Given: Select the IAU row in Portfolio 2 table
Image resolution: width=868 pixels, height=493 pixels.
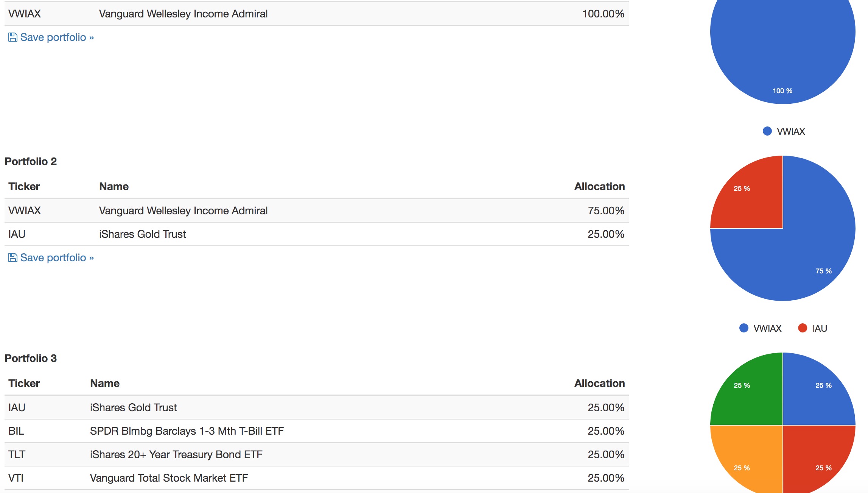Looking at the screenshot, I should [x=317, y=234].
